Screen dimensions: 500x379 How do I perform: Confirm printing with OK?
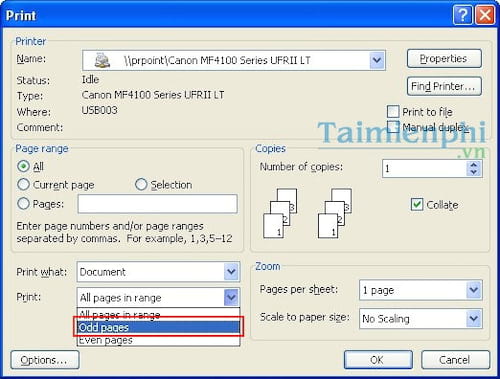378,360
